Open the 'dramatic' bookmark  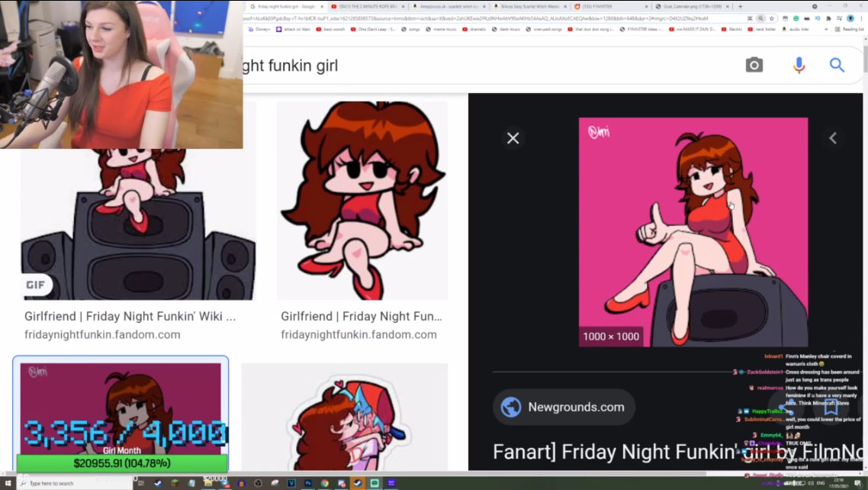[x=474, y=29]
